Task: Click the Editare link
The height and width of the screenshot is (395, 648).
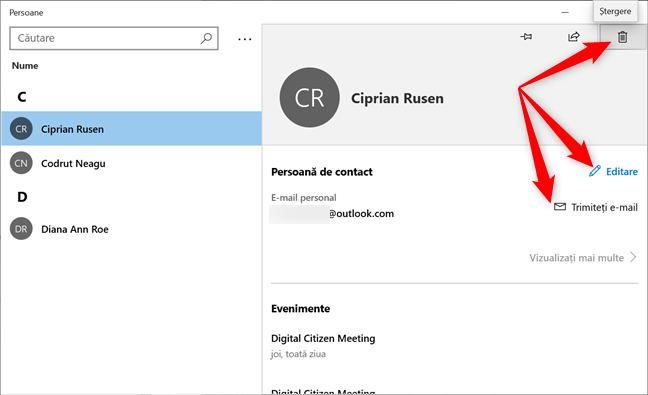Action: point(622,171)
